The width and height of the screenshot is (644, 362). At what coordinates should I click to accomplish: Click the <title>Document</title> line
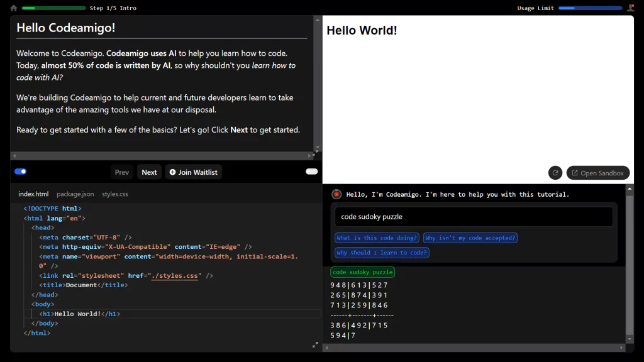pyautogui.click(x=84, y=285)
